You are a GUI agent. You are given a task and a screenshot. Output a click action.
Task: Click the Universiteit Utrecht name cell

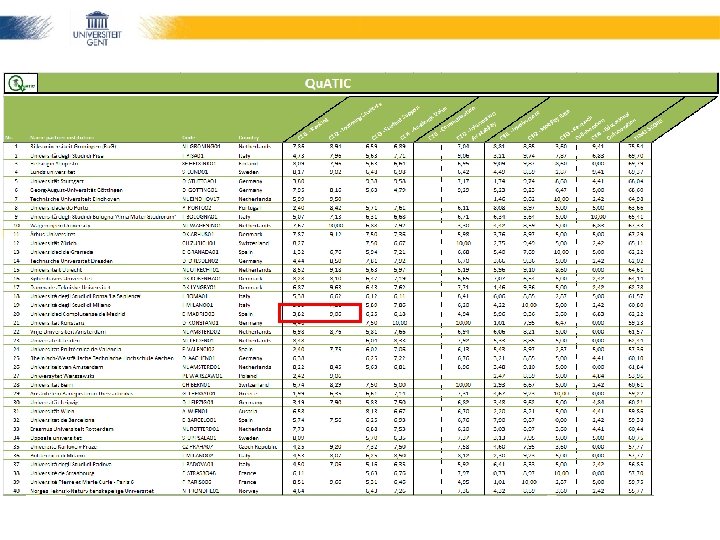point(56,270)
